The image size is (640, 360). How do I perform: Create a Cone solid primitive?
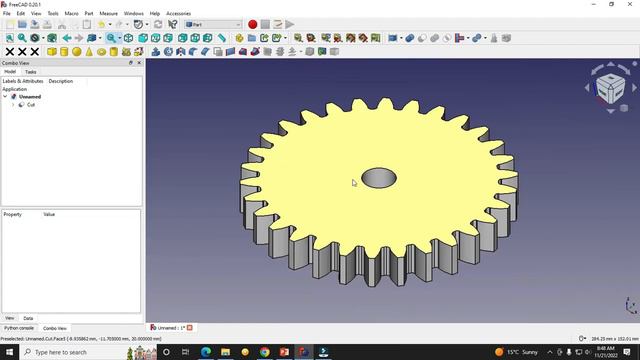pos(89,52)
